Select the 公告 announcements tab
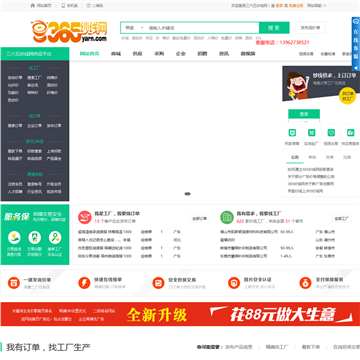This screenshot has width=360, height=360. point(295,157)
